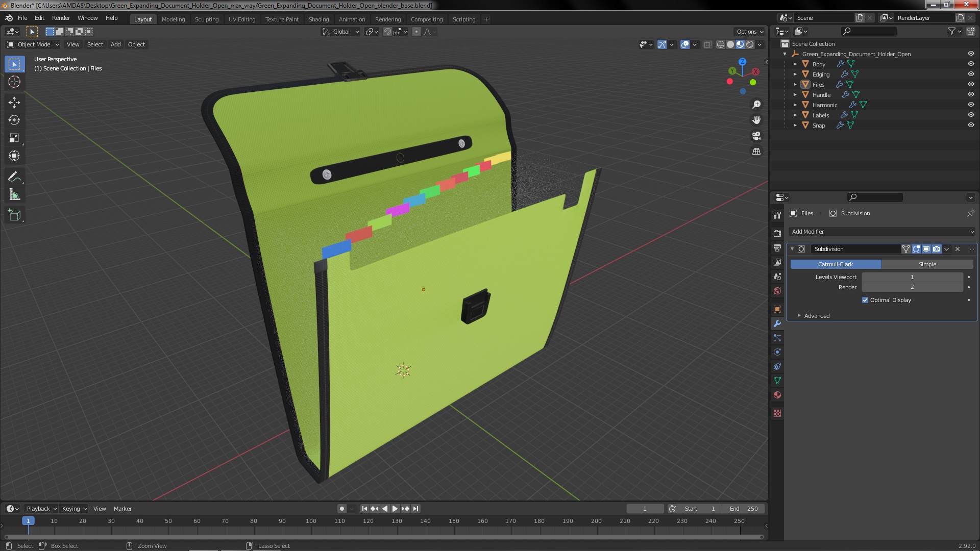
Task: Click the timeline play button
Action: [x=395, y=509]
